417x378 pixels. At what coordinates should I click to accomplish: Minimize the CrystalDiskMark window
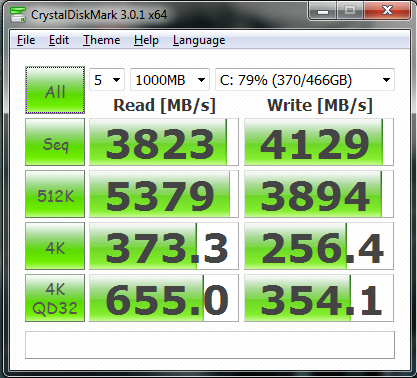pos(323,11)
